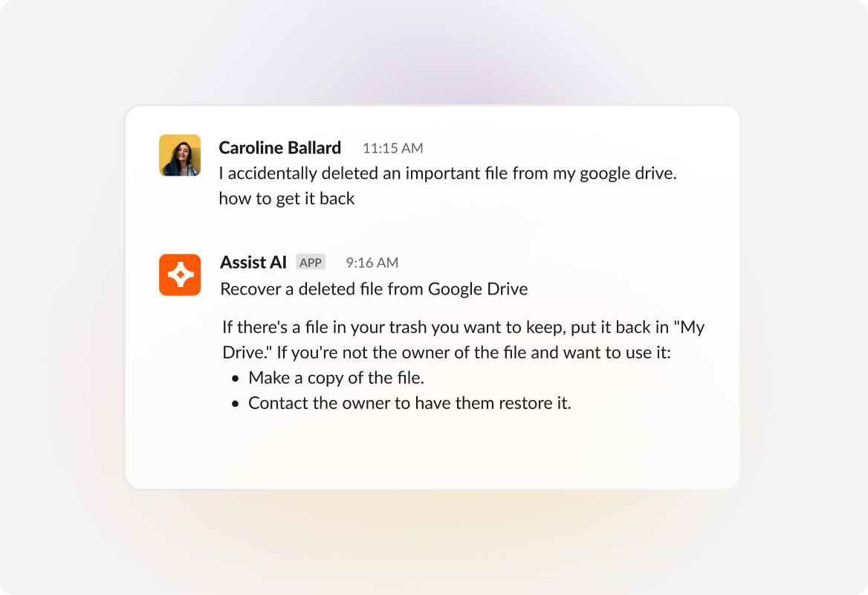Select the text "how to get it back"

click(x=287, y=199)
